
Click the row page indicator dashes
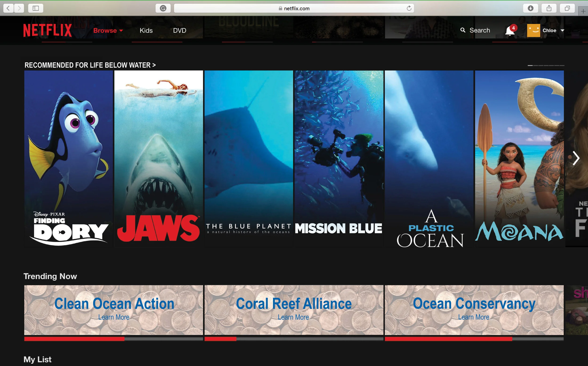[546, 65]
